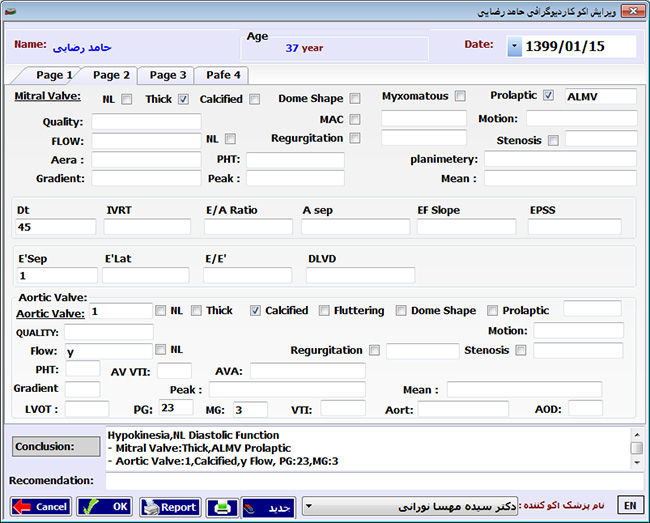The width and height of the screenshot is (650, 523).
Task: Click the Aortic Flow field containing y
Action: (109, 351)
